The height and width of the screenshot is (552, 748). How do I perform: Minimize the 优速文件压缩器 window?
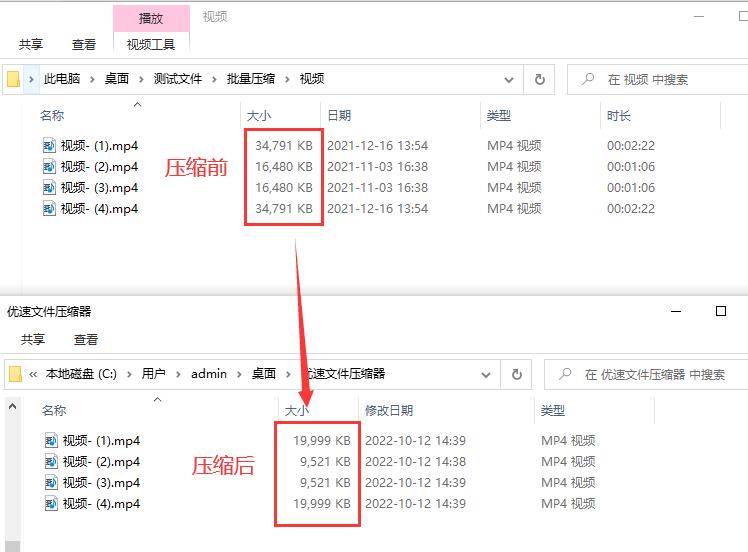(x=676, y=312)
